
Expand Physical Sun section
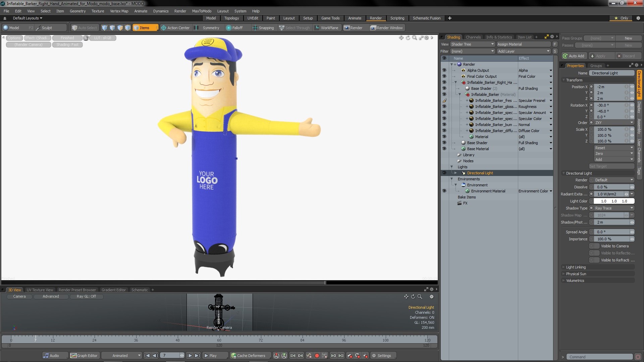coord(576,274)
